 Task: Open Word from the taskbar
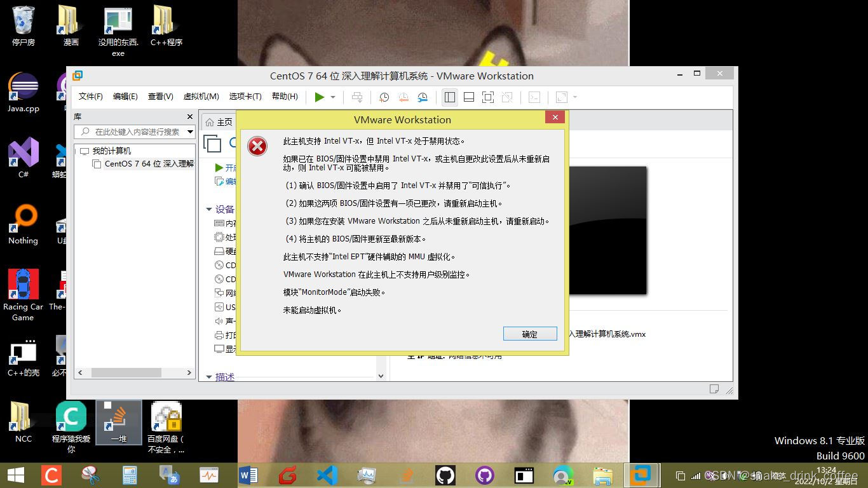(x=248, y=475)
